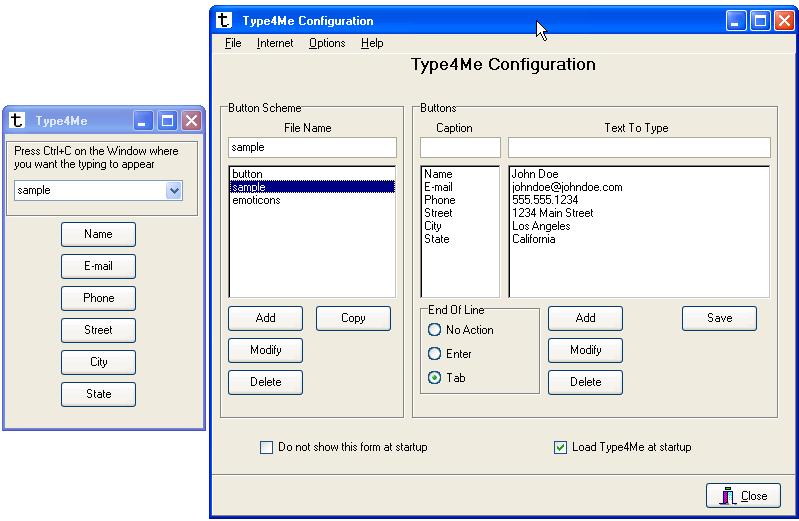Click the E-mail button in Type4Me window

click(98, 266)
